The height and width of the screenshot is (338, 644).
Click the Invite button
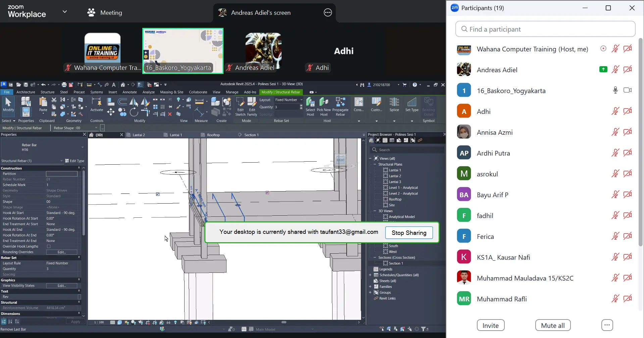[x=490, y=325]
